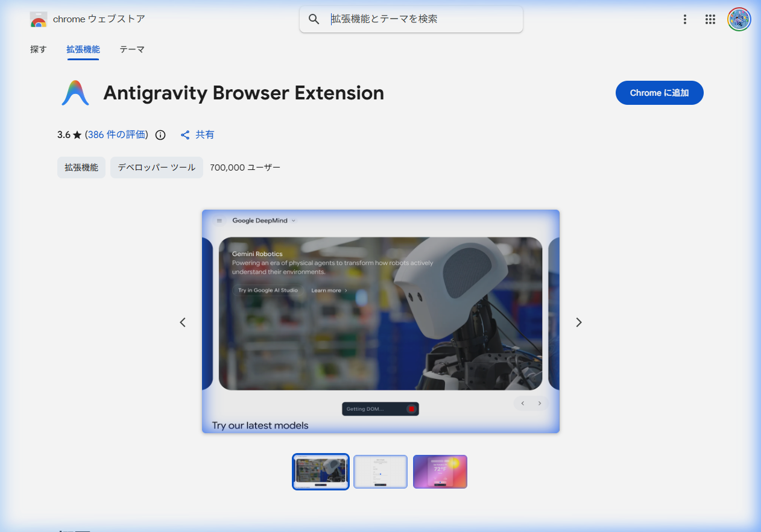The height and width of the screenshot is (532, 761).
Task: Select the weather app screenshot thumbnail
Action: (440, 471)
